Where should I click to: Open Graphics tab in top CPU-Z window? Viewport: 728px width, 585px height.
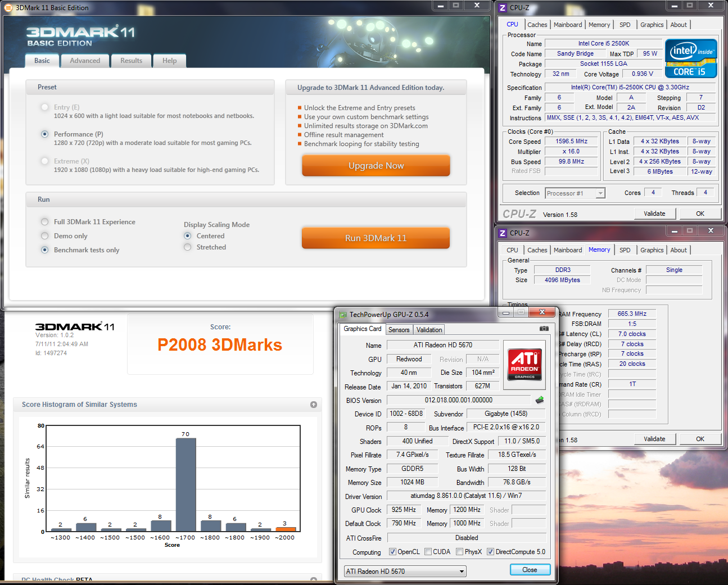(x=652, y=25)
